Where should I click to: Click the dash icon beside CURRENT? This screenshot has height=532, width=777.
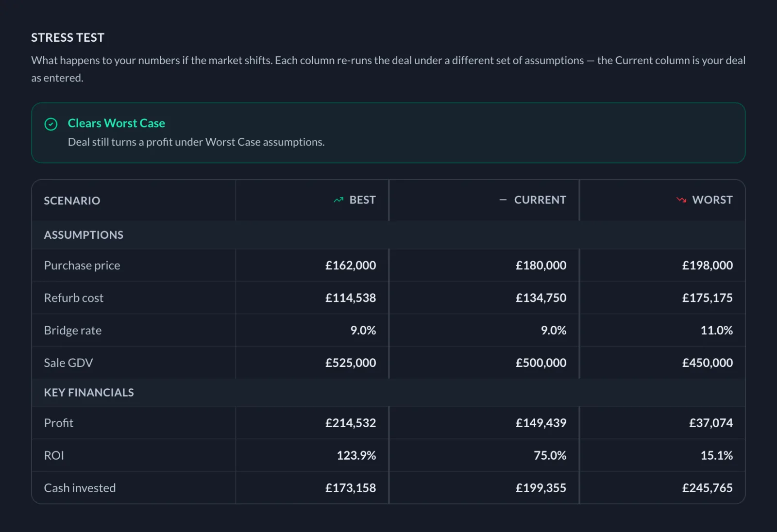(x=503, y=200)
